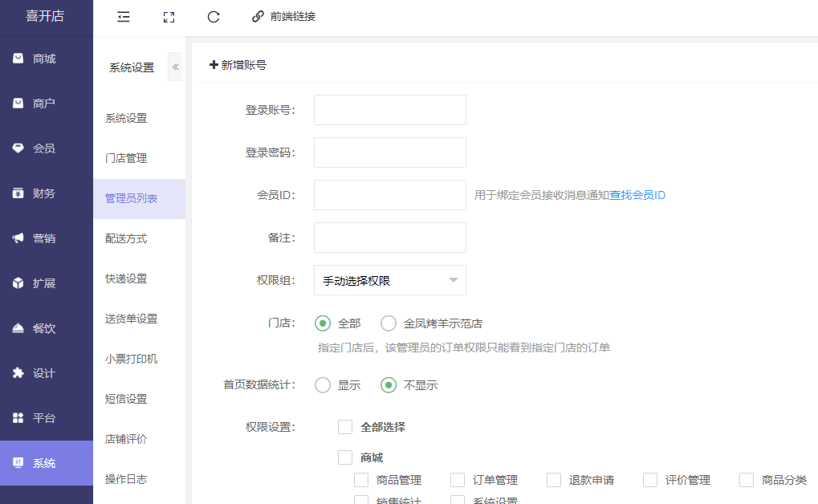Open the 营销 section in sidebar
Image resolution: width=818 pixels, height=504 pixels.
(x=45, y=238)
